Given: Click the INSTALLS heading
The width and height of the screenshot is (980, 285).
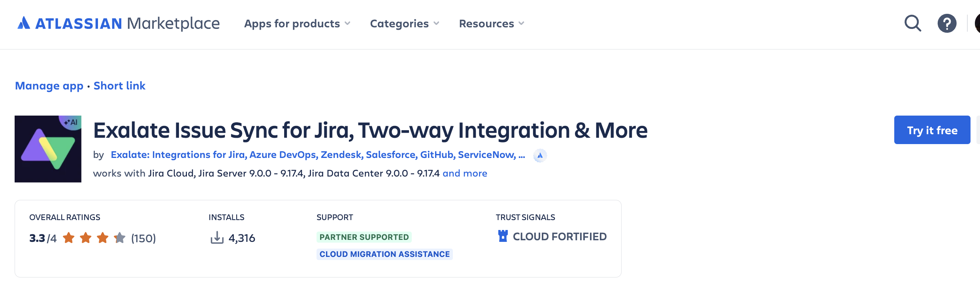Looking at the screenshot, I should (226, 217).
